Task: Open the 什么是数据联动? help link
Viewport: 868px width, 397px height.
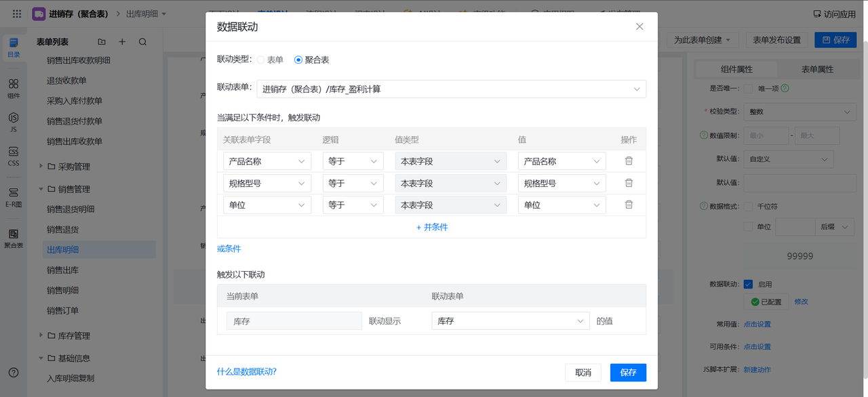Action: 247,372
